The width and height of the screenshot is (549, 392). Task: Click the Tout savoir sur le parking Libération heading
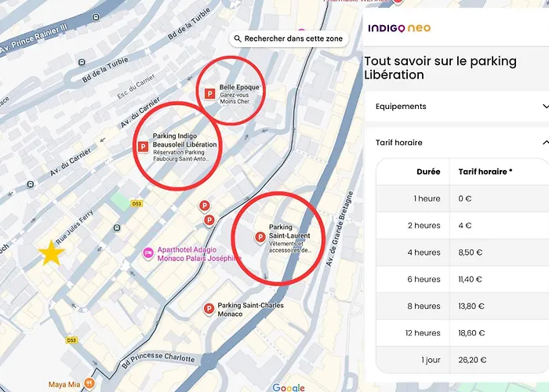(441, 68)
